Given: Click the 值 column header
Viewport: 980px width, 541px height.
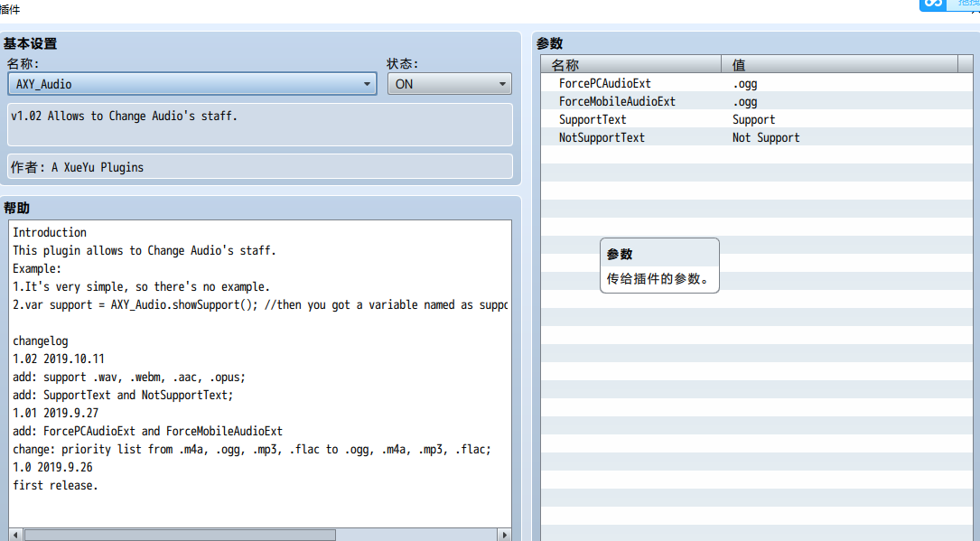Looking at the screenshot, I should pyautogui.click(x=839, y=64).
